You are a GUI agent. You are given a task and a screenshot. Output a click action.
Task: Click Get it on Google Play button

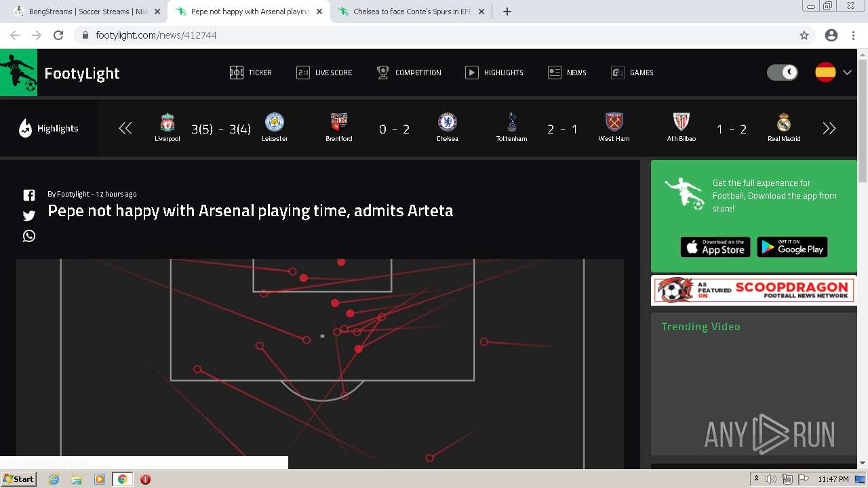(x=792, y=247)
